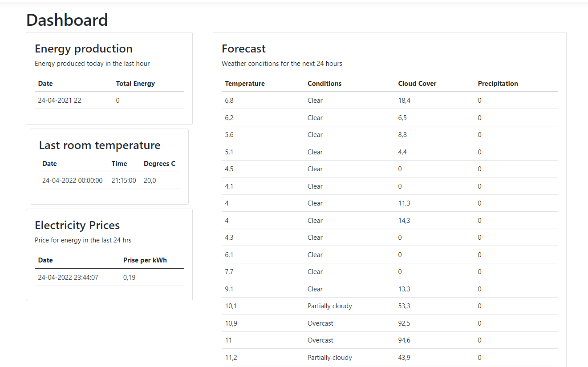Screen dimensions: 588x367
Task: Select the Energy production card title
Action: pos(84,48)
